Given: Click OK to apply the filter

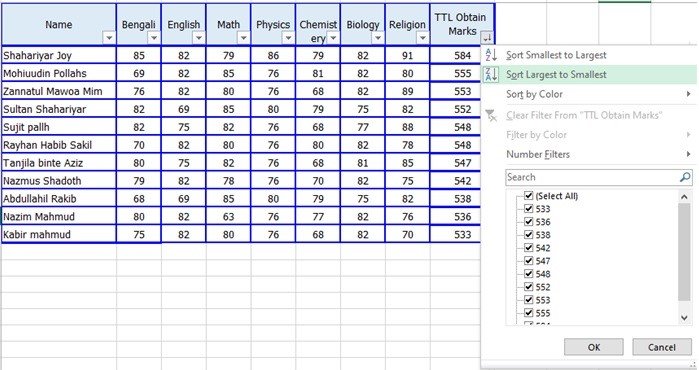Looking at the screenshot, I should 594,347.
